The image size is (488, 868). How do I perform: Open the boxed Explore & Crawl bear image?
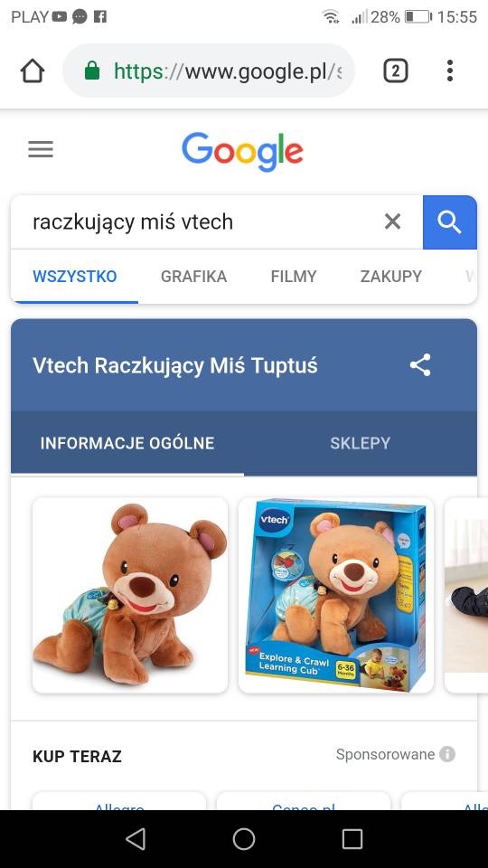point(336,595)
